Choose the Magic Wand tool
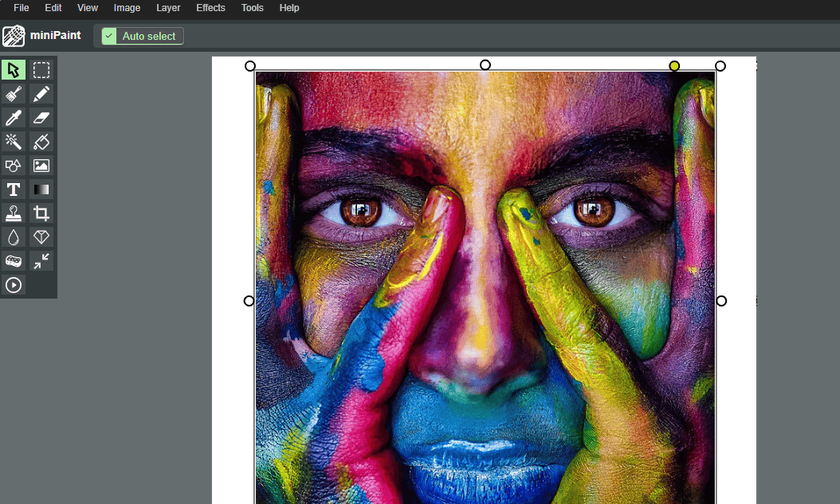This screenshot has height=504, width=840. 14,142
